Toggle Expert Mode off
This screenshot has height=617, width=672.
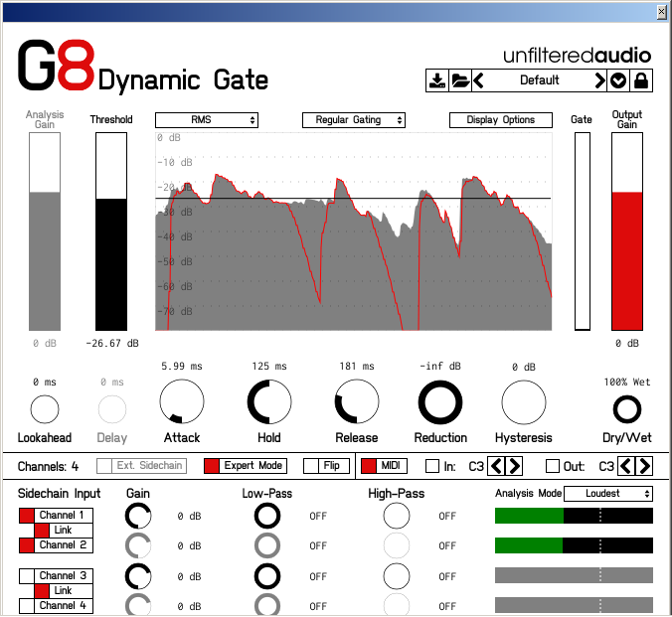pyautogui.click(x=212, y=466)
